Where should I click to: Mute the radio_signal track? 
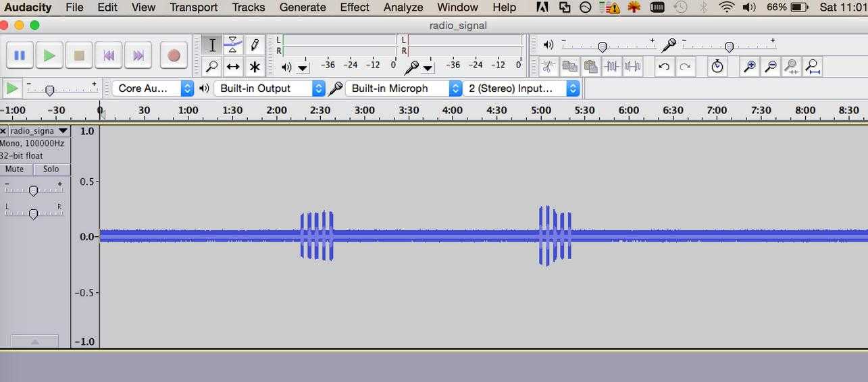pyautogui.click(x=14, y=169)
